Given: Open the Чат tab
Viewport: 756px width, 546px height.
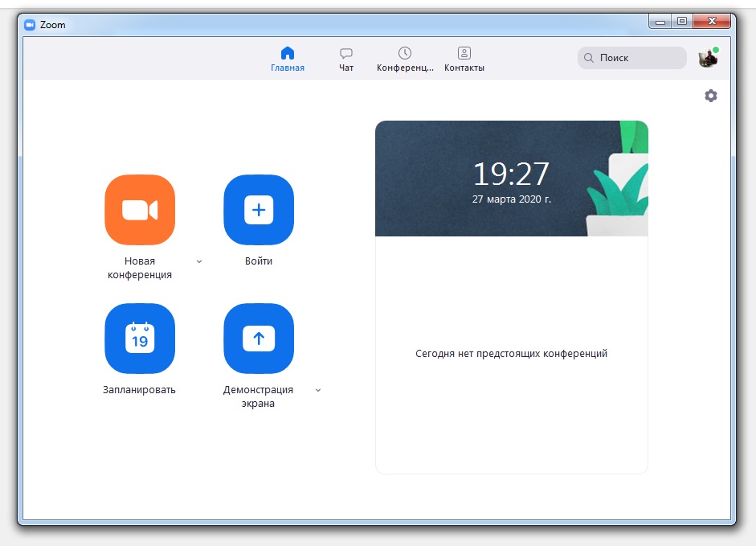Looking at the screenshot, I should click(x=346, y=60).
